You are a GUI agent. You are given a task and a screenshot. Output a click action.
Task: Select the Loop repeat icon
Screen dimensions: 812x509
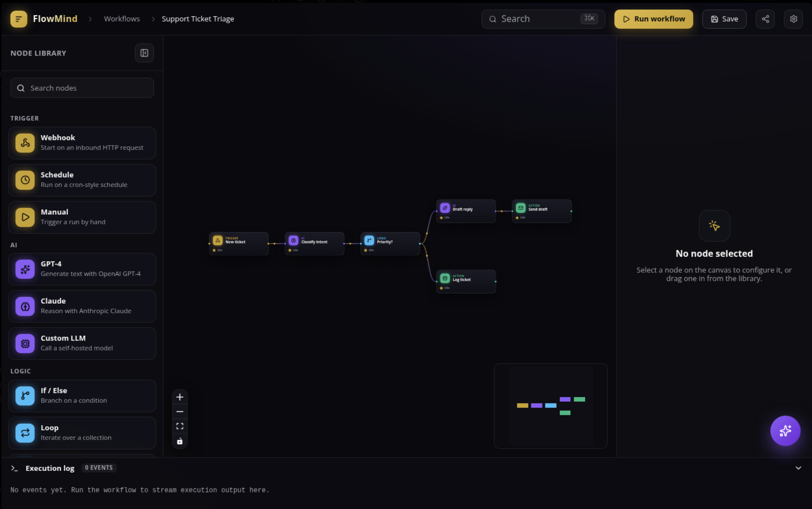25,433
